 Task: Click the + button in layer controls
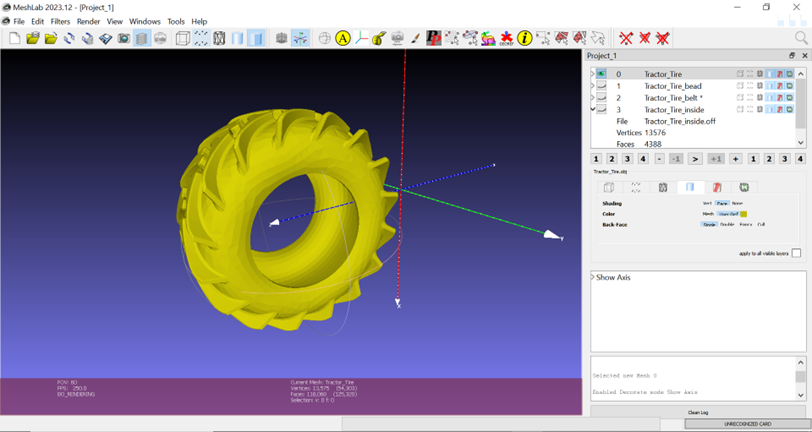(x=735, y=159)
